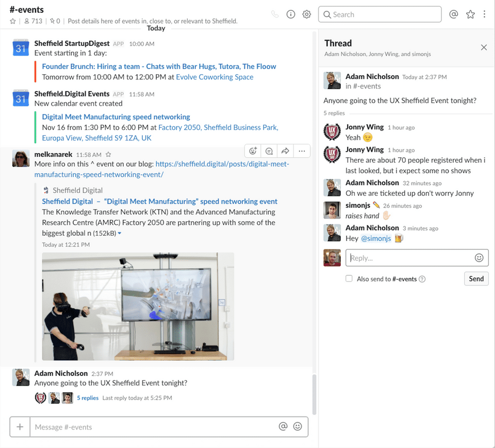495x448 pixels.
Task: Open channel settings gear icon
Action: point(307,14)
